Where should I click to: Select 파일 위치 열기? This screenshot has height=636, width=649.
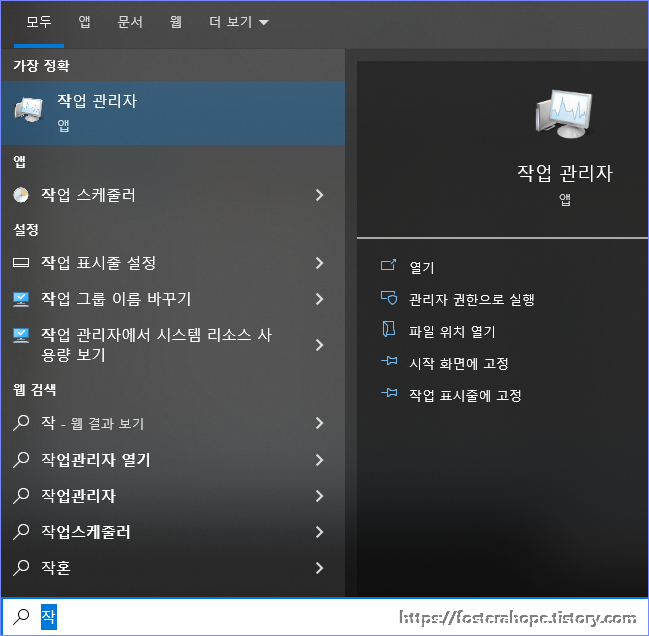coord(452,331)
